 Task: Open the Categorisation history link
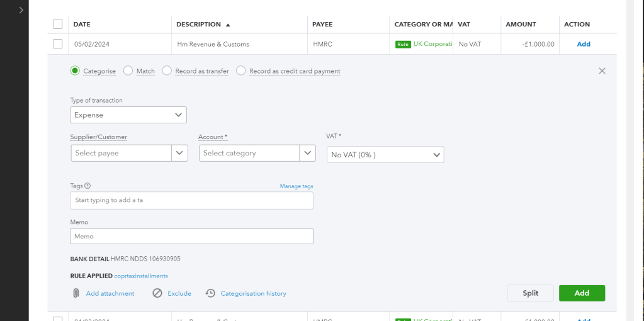[254, 293]
